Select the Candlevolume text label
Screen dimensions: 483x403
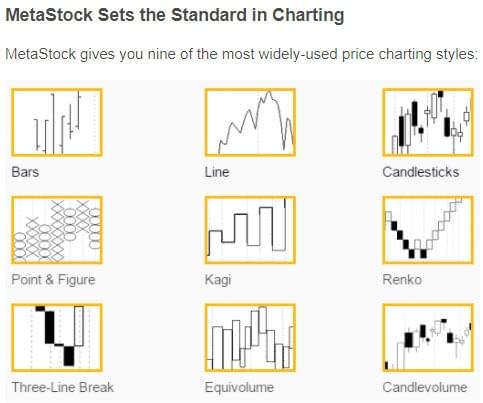tap(425, 387)
